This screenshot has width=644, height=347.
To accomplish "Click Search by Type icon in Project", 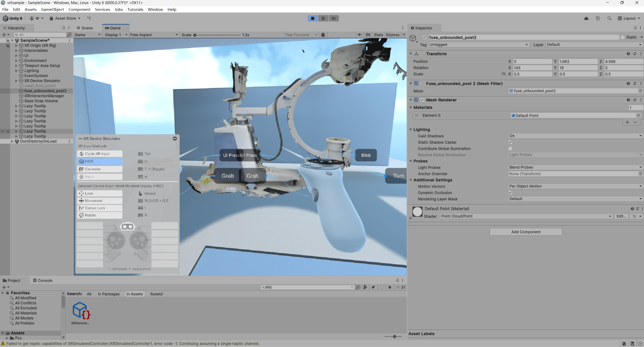I will [365, 287].
